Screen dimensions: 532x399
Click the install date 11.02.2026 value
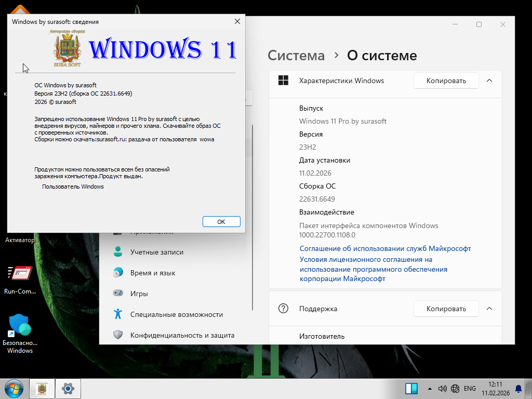[x=315, y=173]
